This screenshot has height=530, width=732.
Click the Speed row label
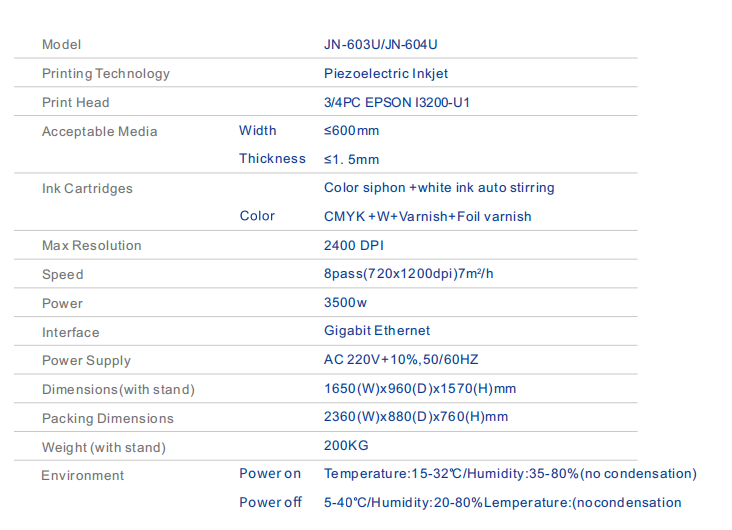pyautogui.click(x=63, y=275)
